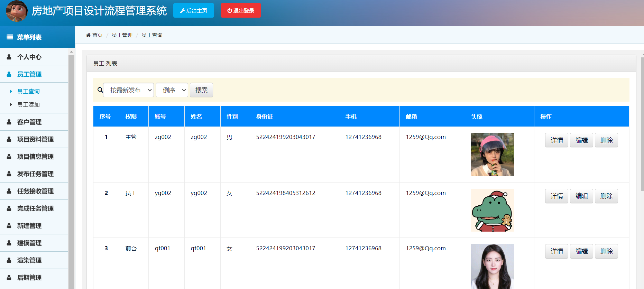Click ID number 522424198405312612
The width and height of the screenshot is (644, 289).
[x=286, y=193]
